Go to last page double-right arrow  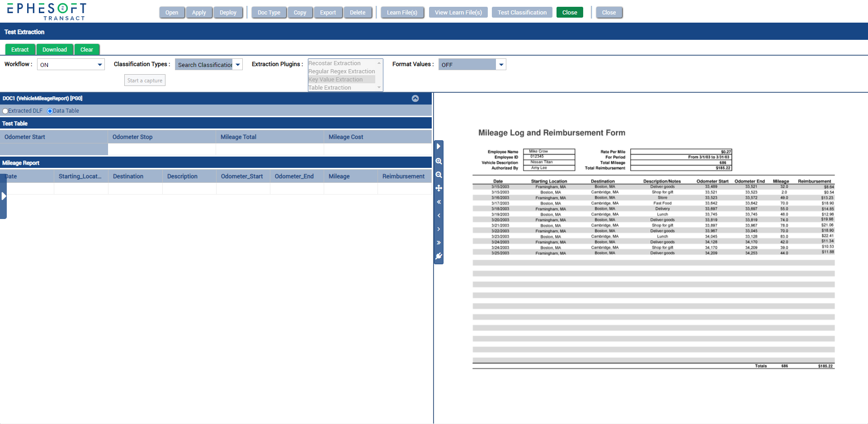pyautogui.click(x=439, y=243)
